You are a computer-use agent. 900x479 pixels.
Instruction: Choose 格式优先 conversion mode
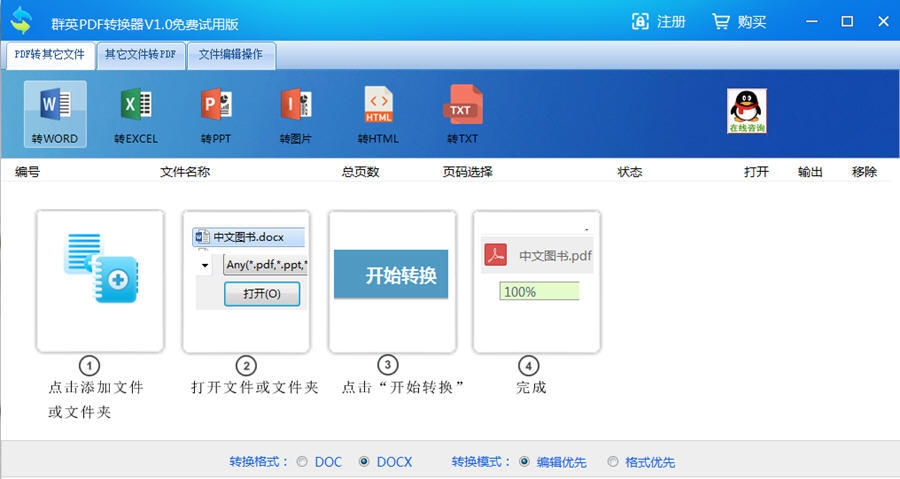(613, 461)
